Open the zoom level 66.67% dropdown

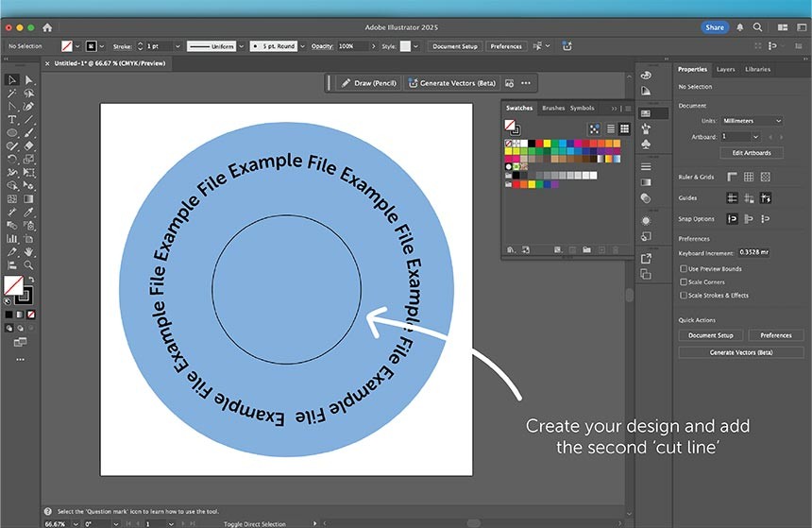76,524
